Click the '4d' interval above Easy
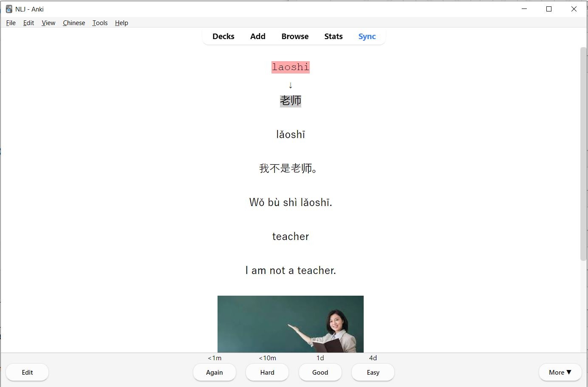Image resolution: width=588 pixels, height=387 pixels. coord(373,358)
